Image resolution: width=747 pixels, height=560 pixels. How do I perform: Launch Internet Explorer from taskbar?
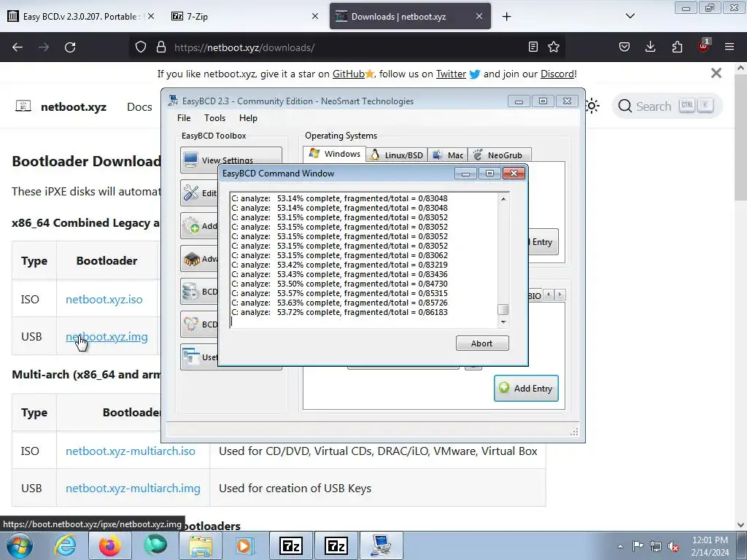65,545
